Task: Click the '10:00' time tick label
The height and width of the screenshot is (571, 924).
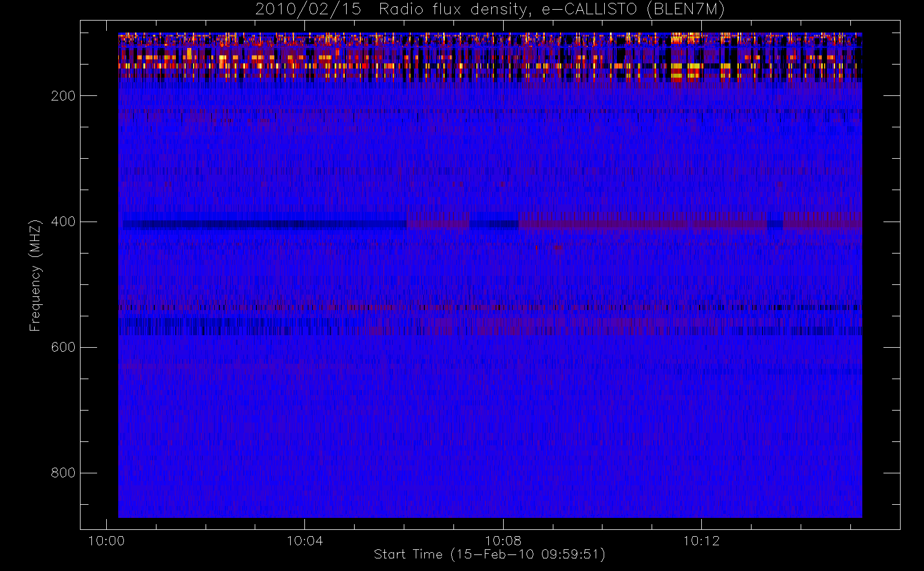Action: pos(106,541)
